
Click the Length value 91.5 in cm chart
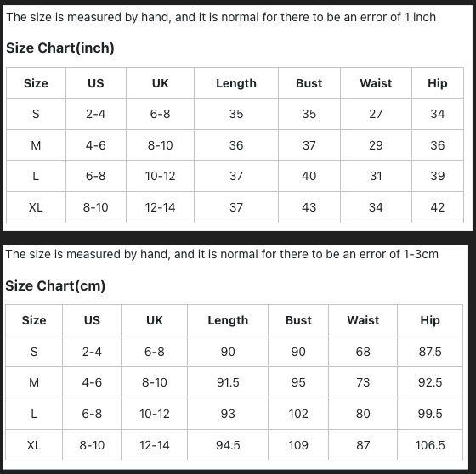tap(228, 382)
